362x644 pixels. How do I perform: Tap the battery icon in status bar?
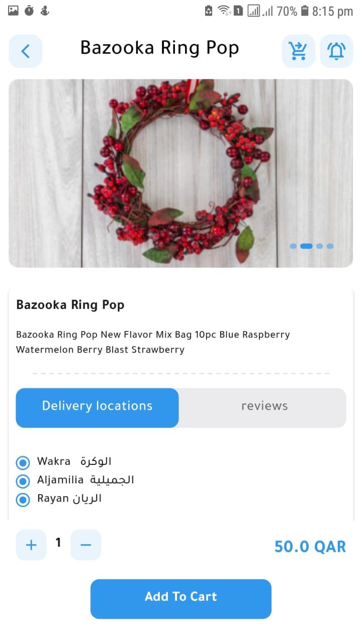pyautogui.click(x=305, y=11)
